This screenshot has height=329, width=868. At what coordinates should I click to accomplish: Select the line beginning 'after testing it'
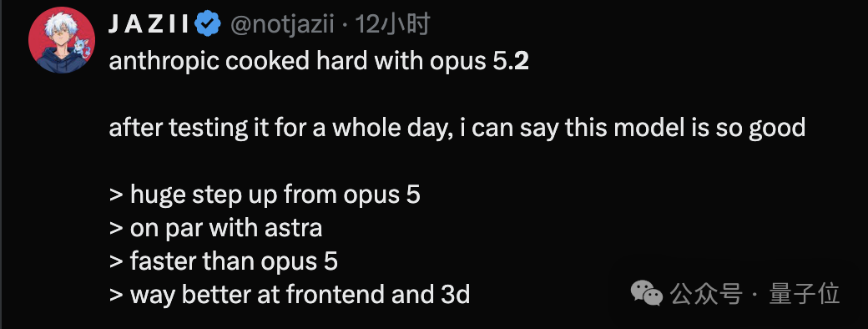tap(457, 129)
